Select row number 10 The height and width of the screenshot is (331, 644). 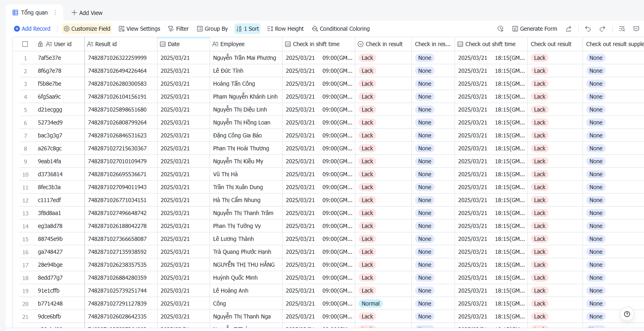(x=25, y=175)
